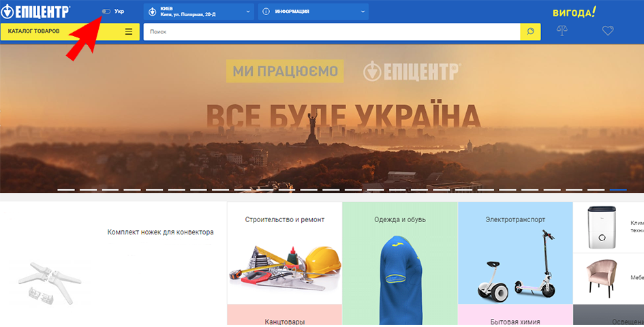
Task: Open the product comparison scales icon
Action: [x=562, y=31]
